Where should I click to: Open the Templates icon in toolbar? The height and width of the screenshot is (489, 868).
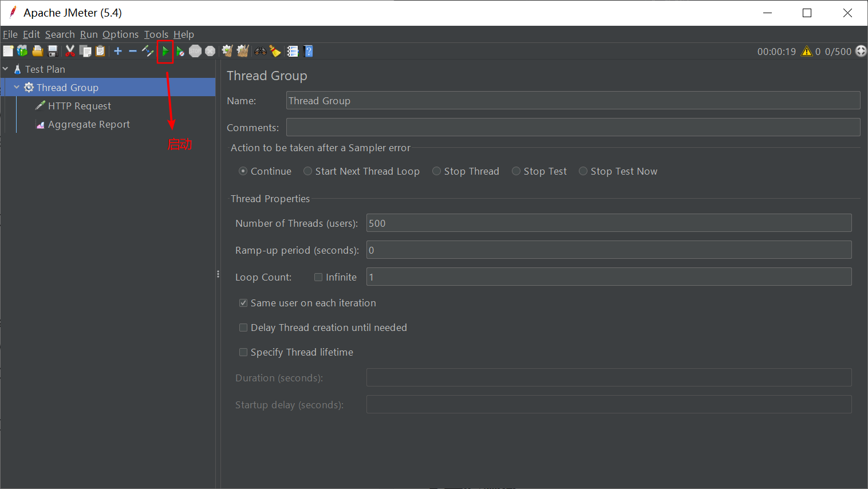click(22, 52)
